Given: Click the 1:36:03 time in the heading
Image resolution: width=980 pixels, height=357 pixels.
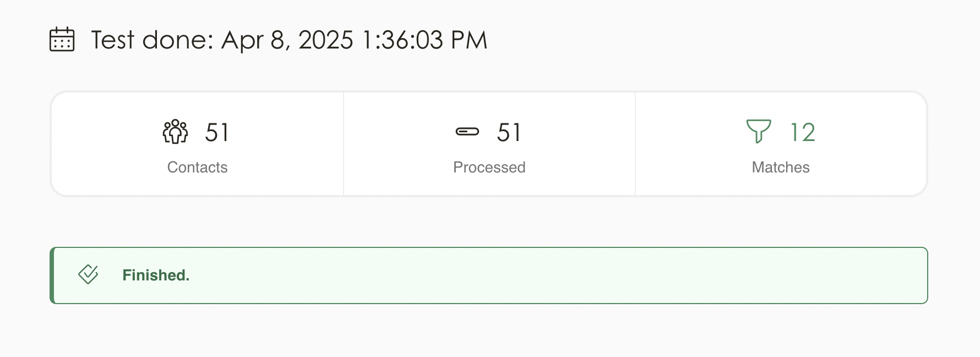Looking at the screenshot, I should click(x=402, y=40).
